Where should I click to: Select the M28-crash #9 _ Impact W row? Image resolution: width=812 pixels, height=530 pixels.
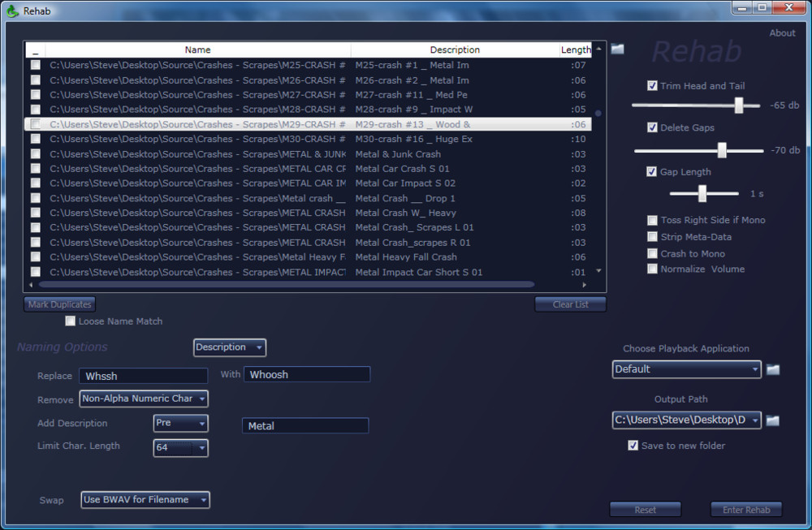[x=308, y=110]
